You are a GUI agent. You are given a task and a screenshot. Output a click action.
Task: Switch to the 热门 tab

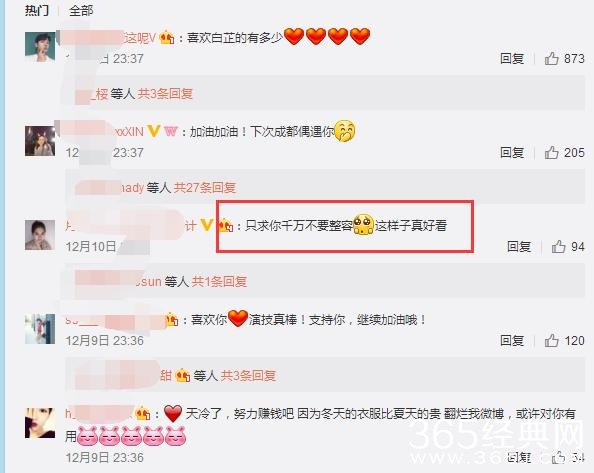(37, 10)
